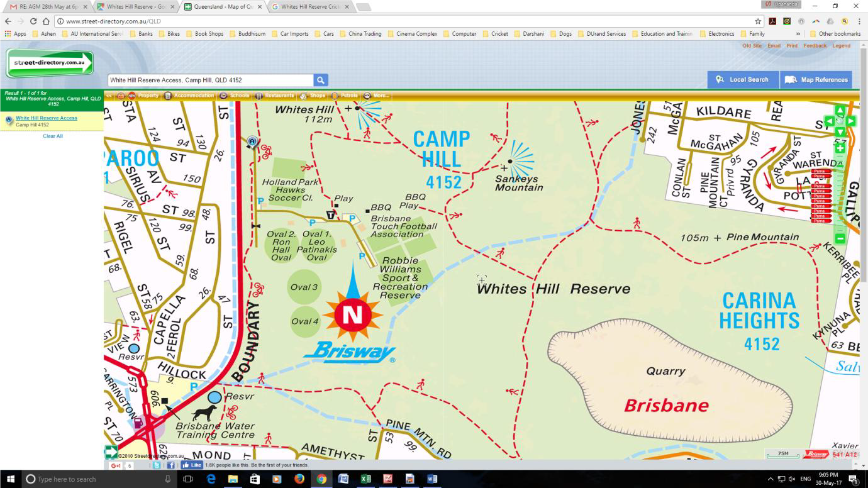Click the green arrow icon at map bottom-left
The width and height of the screenshot is (868, 488).
(111, 452)
